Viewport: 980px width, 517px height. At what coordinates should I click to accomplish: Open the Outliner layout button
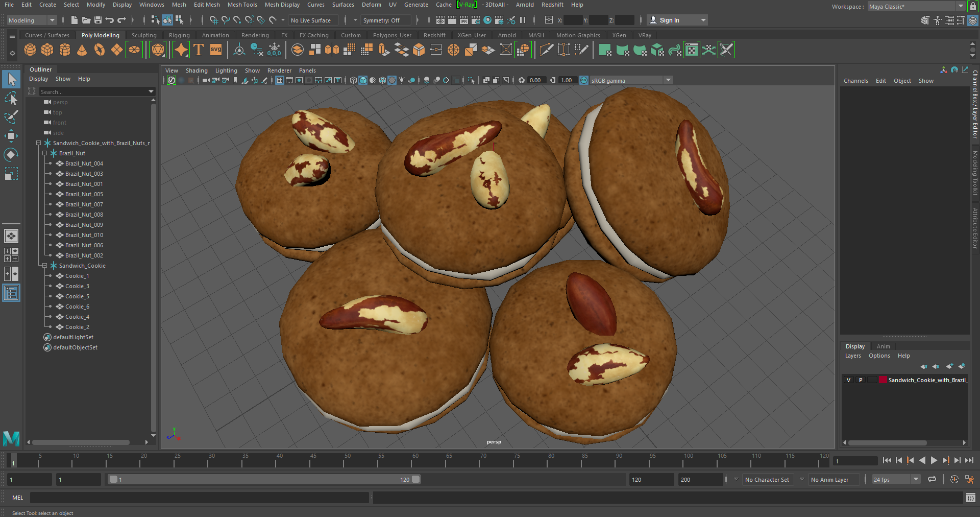[x=11, y=293]
